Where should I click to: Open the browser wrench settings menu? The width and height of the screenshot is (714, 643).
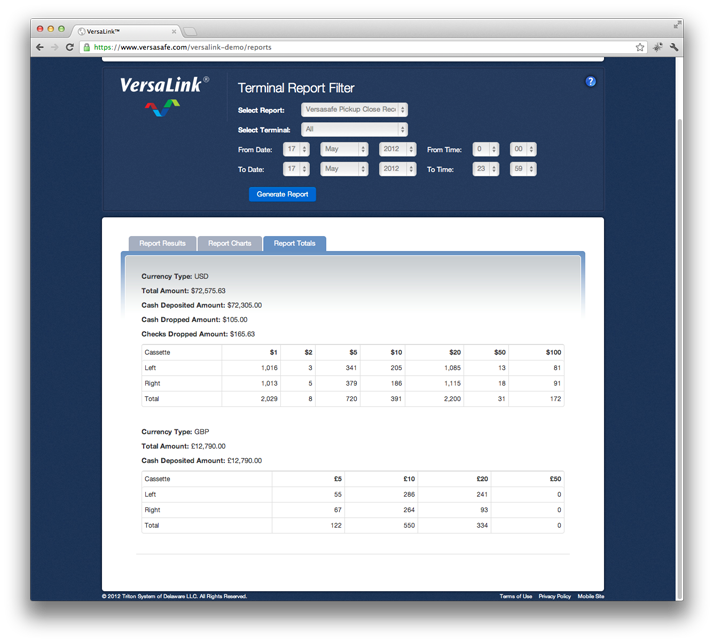[x=674, y=47]
